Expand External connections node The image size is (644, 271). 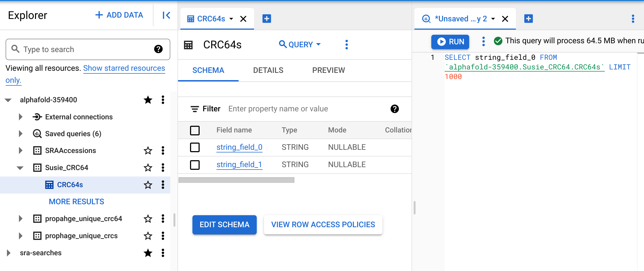21,117
